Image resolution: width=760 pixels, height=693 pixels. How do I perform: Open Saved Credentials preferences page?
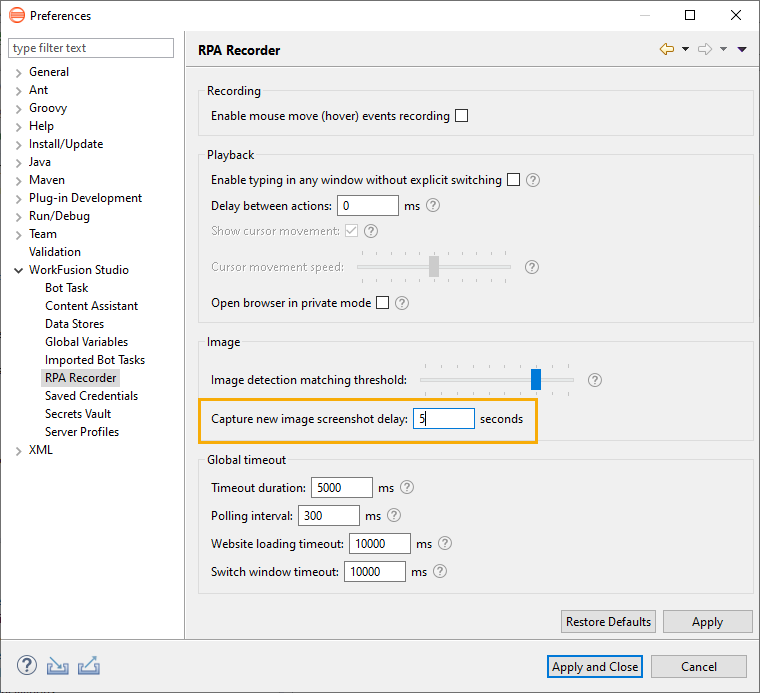tap(92, 396)
